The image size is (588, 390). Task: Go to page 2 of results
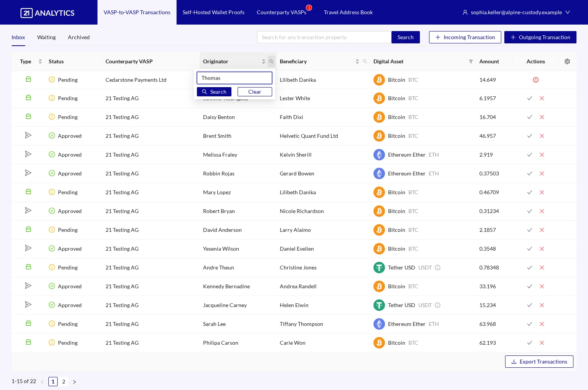click(64, 382)
